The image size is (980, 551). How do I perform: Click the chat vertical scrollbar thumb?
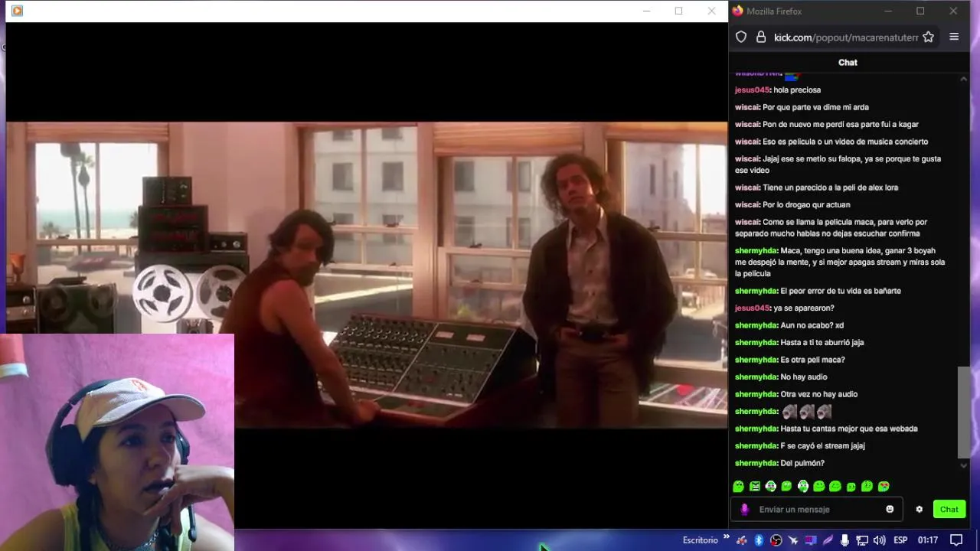coord(963,412)
